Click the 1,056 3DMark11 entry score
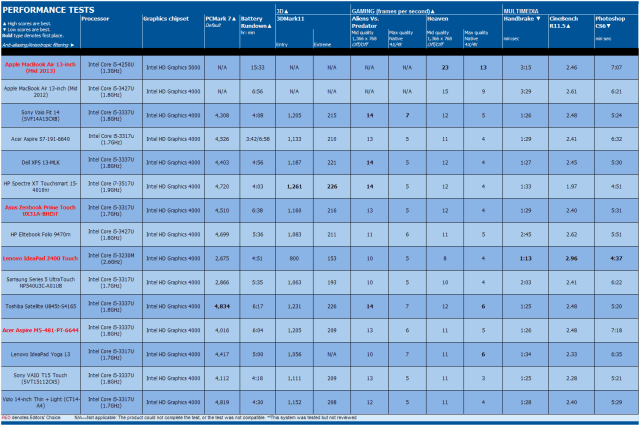Screen dimensions: 640x426 [x=294, y=354]
